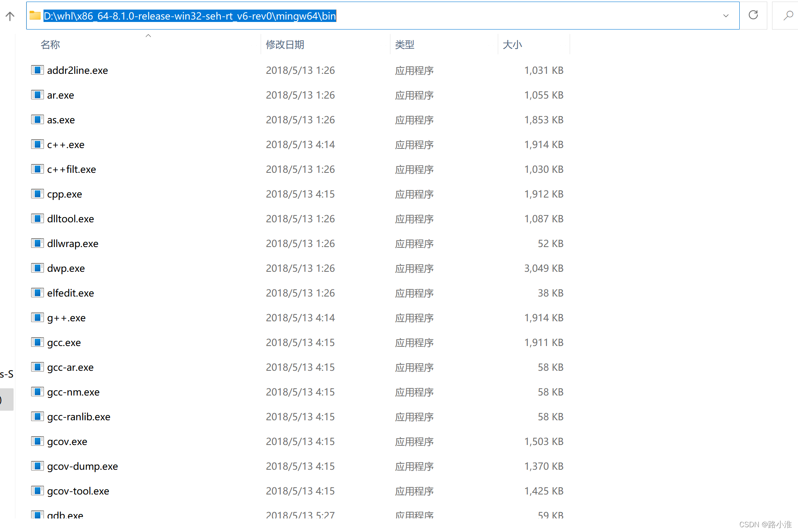Click the 类型 column header
This screenshot has width=798, height=532.
pyautogui.click(x=405, y=44)
